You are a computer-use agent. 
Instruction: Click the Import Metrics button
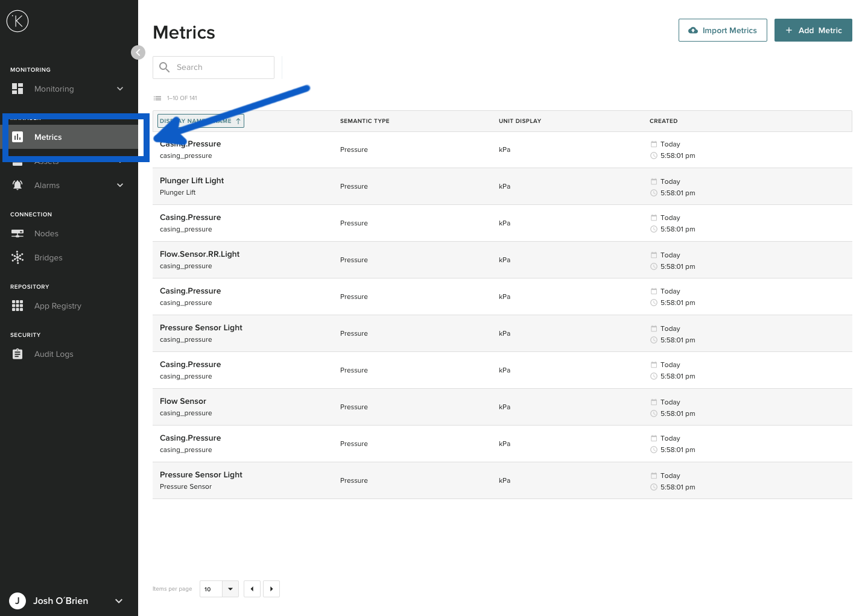[723, 30]
